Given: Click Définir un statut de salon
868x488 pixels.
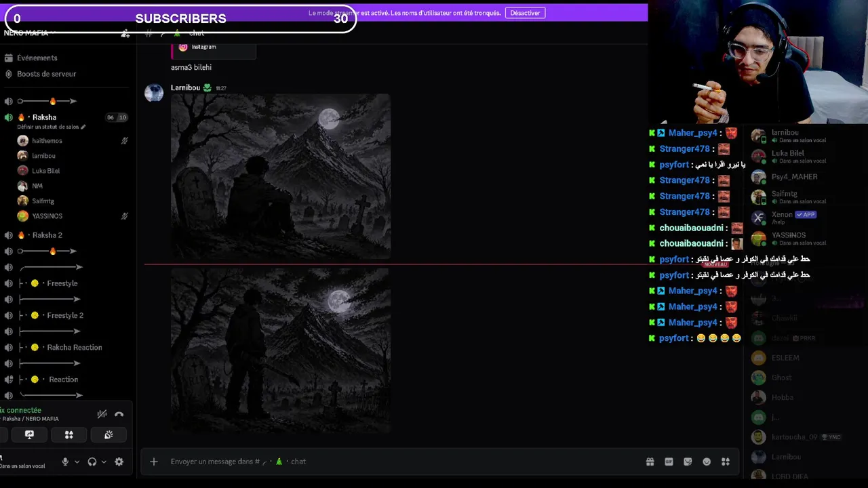Looking at the screenshot, I should (52, 127).
